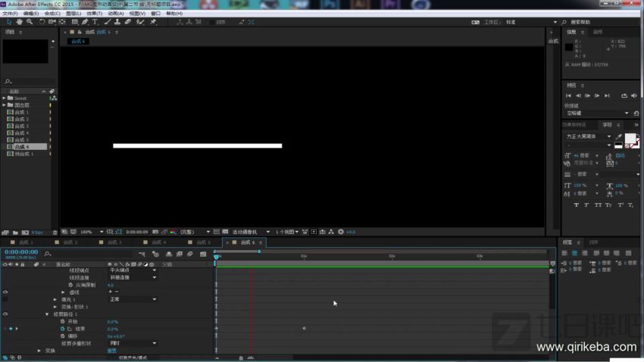
Task: Open the 文件(F) menu
Action: [x=10, y=14]
